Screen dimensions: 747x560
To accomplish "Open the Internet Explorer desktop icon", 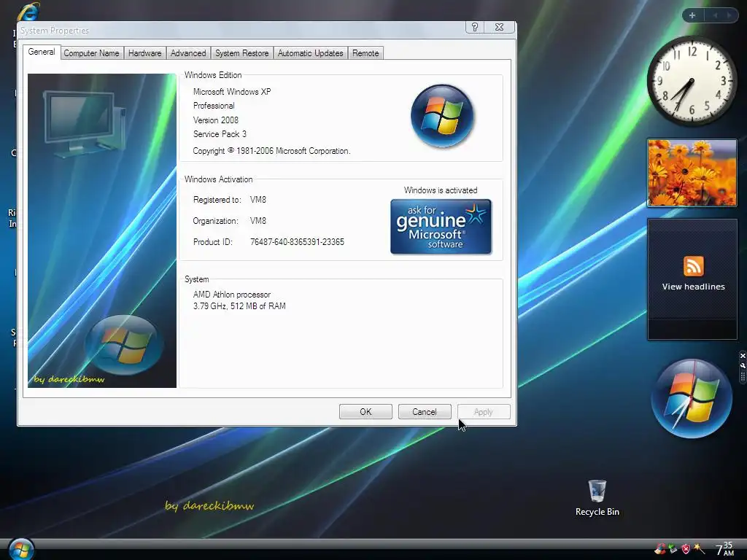I will point(28,12).
